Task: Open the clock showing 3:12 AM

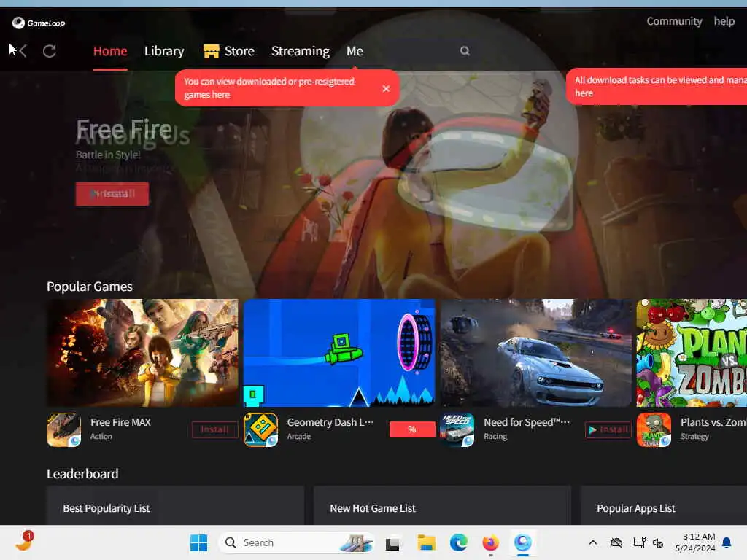Action: (695, 542)
